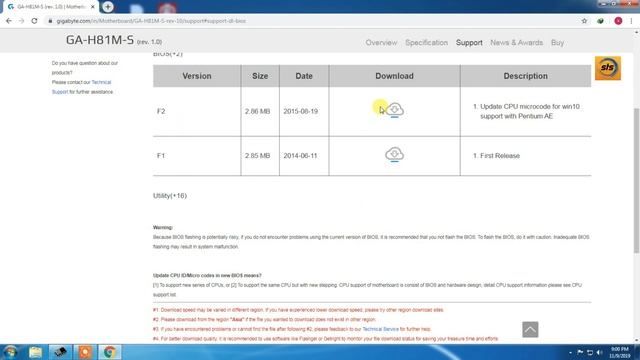Click the Version column header

point(197,76)
